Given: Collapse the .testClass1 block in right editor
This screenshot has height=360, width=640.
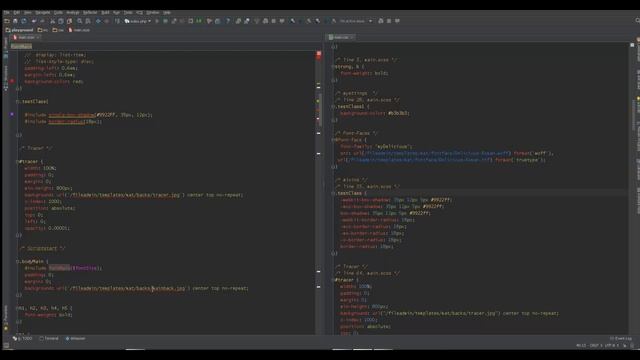Looking at the screenshot, I should 333,107.
